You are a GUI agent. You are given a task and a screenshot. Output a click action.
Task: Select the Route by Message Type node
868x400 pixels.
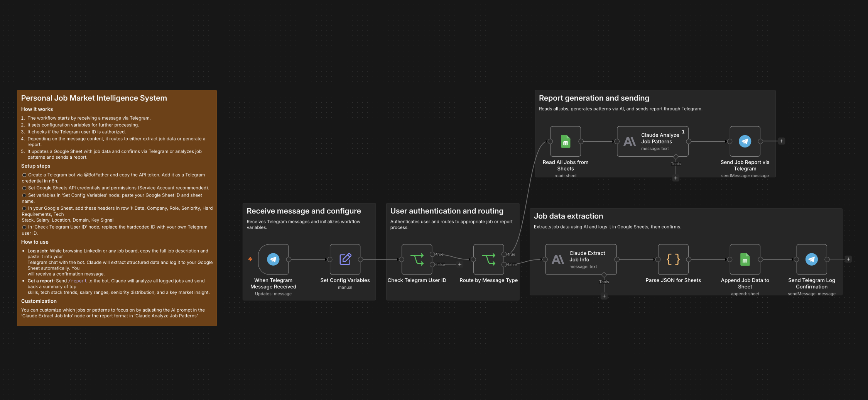(488, 259)
